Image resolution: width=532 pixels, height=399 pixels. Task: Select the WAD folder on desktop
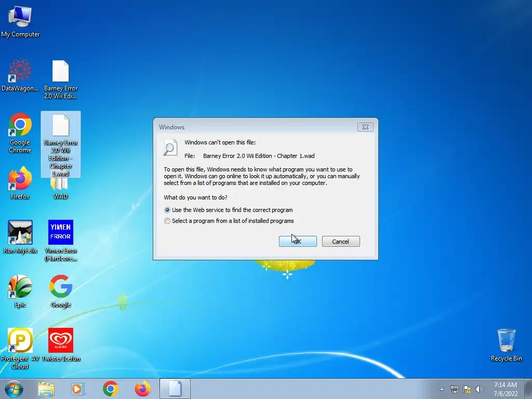pyautogui.click(x=60, y=188)
